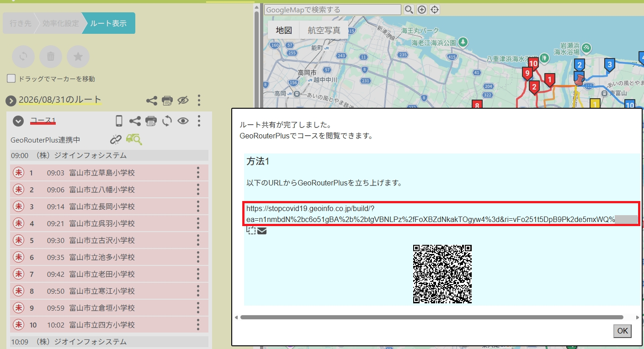Viewport: 644px width, 349px height.
Task: Print the 2026/08/31 route
Action: coord(167,100)
